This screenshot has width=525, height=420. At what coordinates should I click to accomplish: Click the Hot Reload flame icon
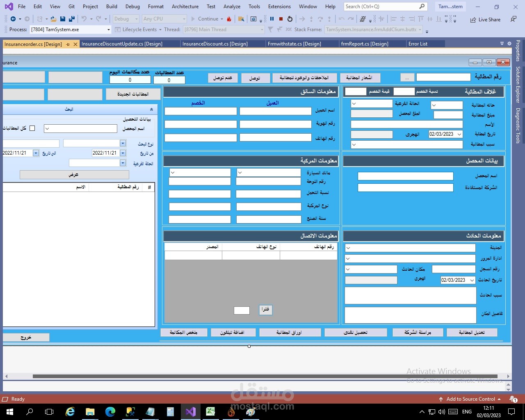coord(229,19)
